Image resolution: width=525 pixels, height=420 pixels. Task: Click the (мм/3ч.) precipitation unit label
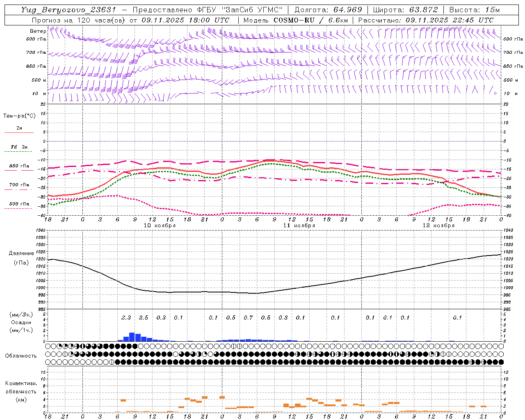(21, 315)
